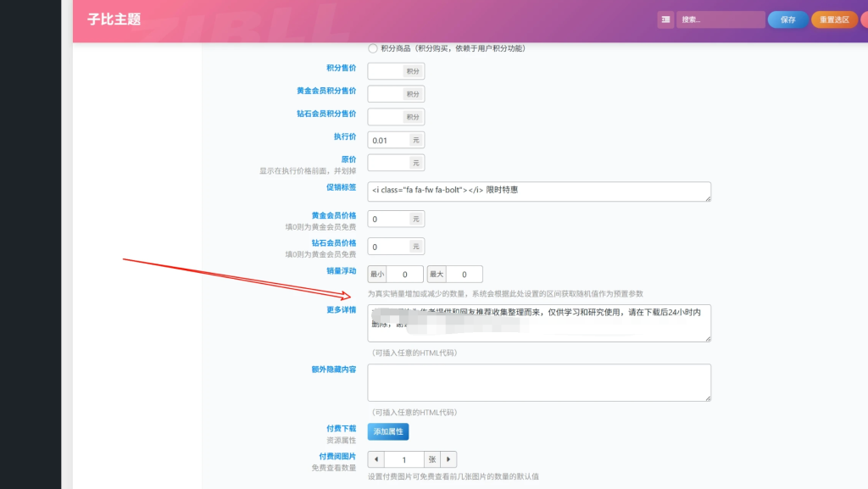Click the 付费阅图片 number field
Screen dimensions: 868x489
(404, 459)
